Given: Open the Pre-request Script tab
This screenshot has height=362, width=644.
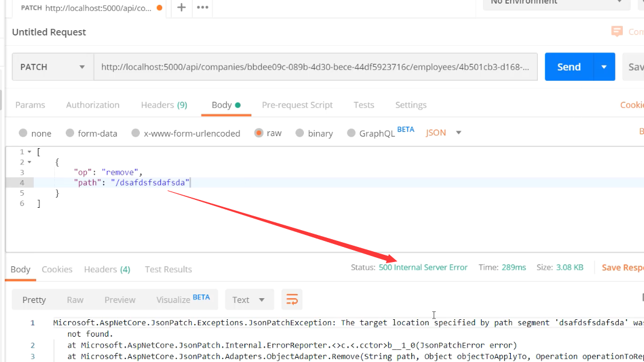Looking at the screenshot, I should point(297,105).
